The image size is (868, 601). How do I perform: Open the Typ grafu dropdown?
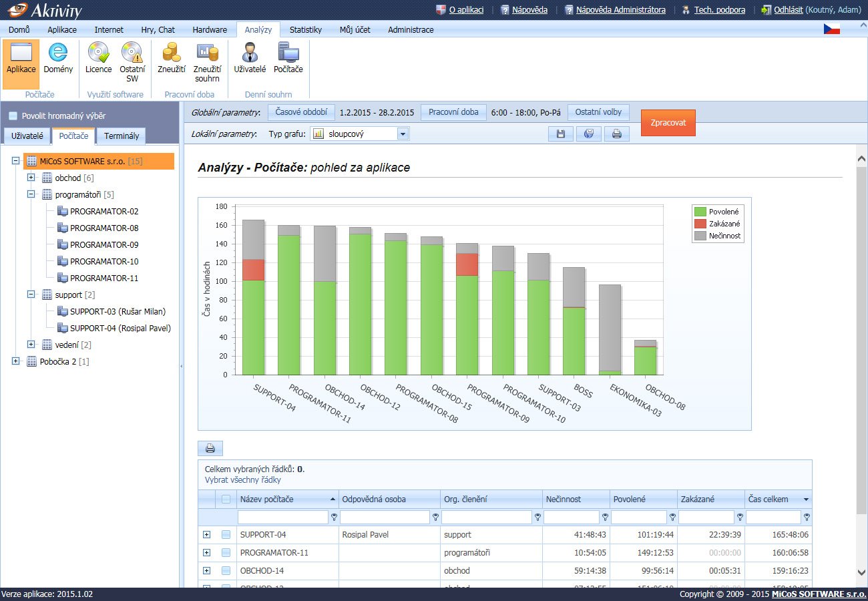click(403, 134)
